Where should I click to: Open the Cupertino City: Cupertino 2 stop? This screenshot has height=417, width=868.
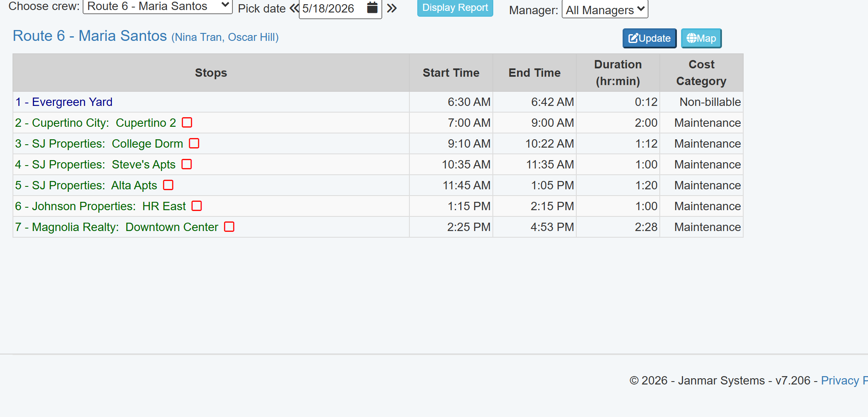pos(96,123)
